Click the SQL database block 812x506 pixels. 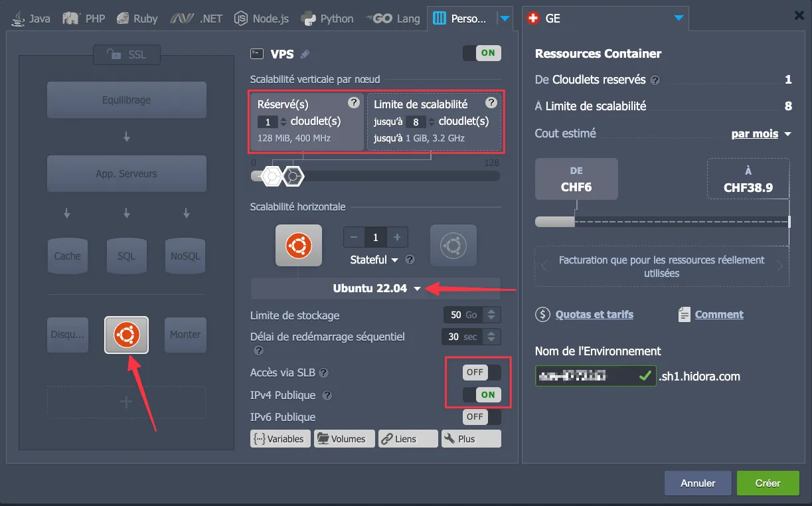(x=126, y=256)
